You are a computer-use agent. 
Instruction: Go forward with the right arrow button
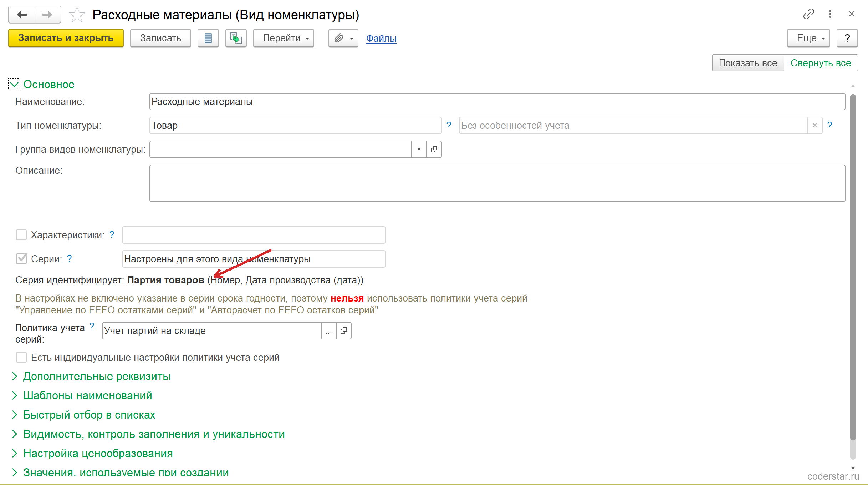(47, 15)
